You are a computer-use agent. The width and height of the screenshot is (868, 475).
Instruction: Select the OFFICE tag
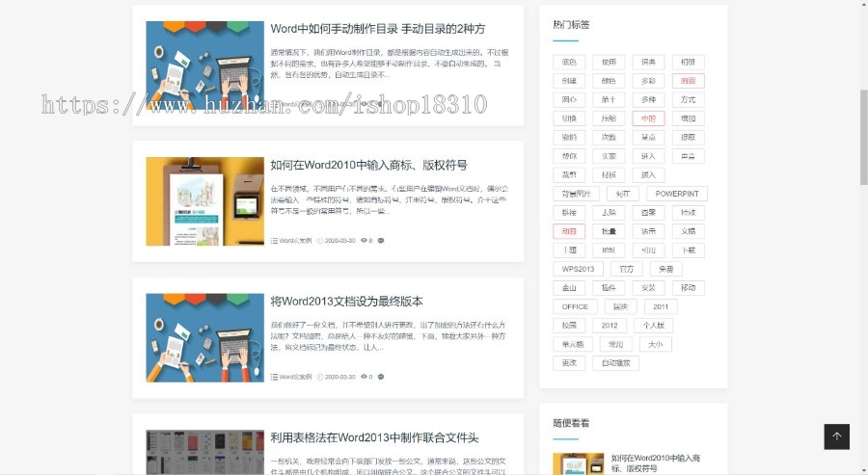click(x=574, y=306)
